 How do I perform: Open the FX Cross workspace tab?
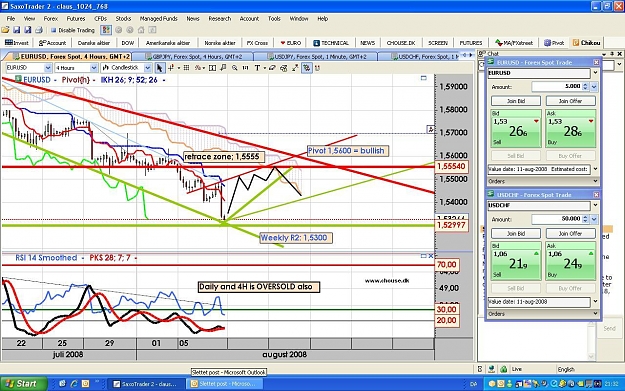257,43
